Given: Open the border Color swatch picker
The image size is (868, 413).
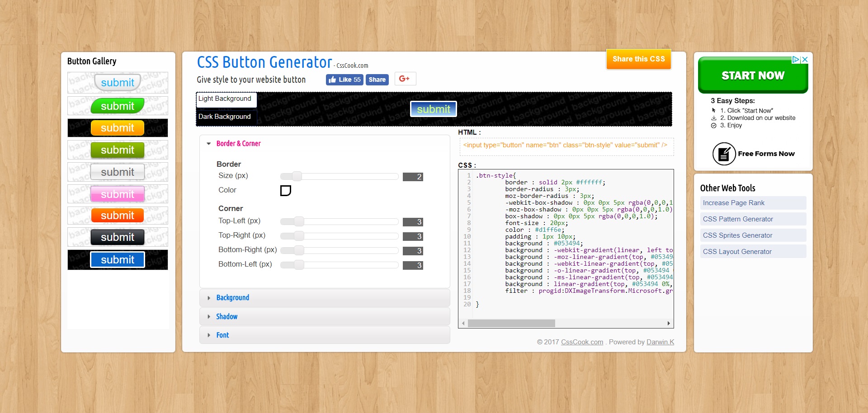Looking at the screenshot, I should [285, 191].
